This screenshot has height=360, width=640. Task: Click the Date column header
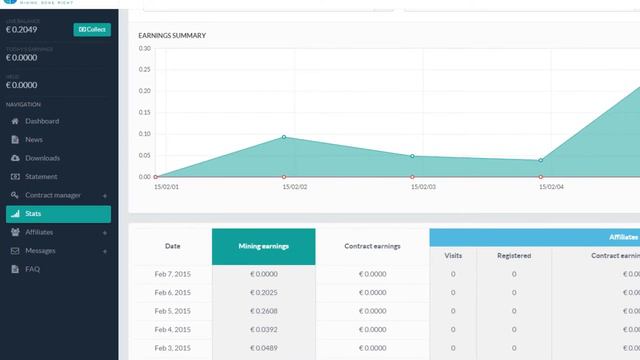173,247
